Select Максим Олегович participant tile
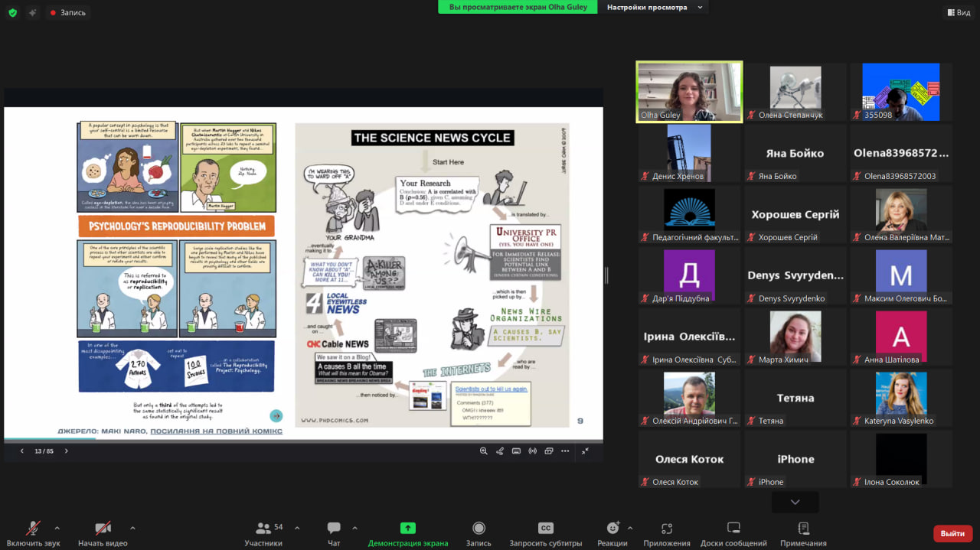This screenshot has height=550, width=980. point(901,275)
